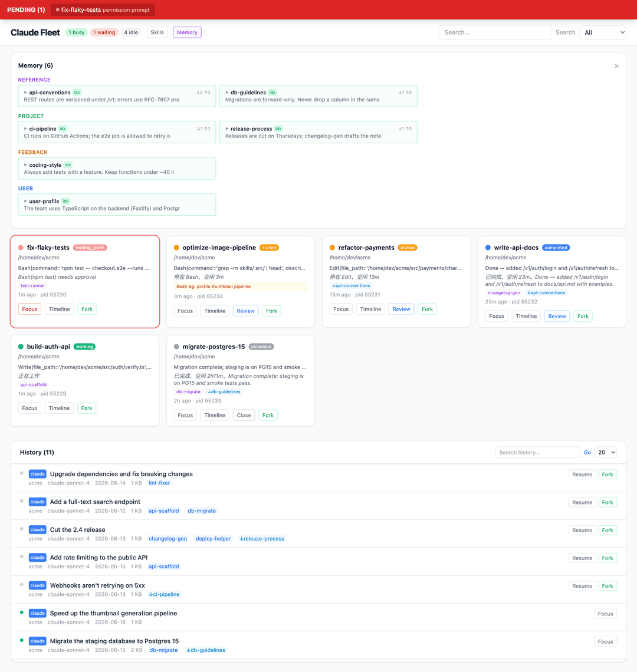Open the All filter dropdown
The image size is (637, 672).
(602, 32)
